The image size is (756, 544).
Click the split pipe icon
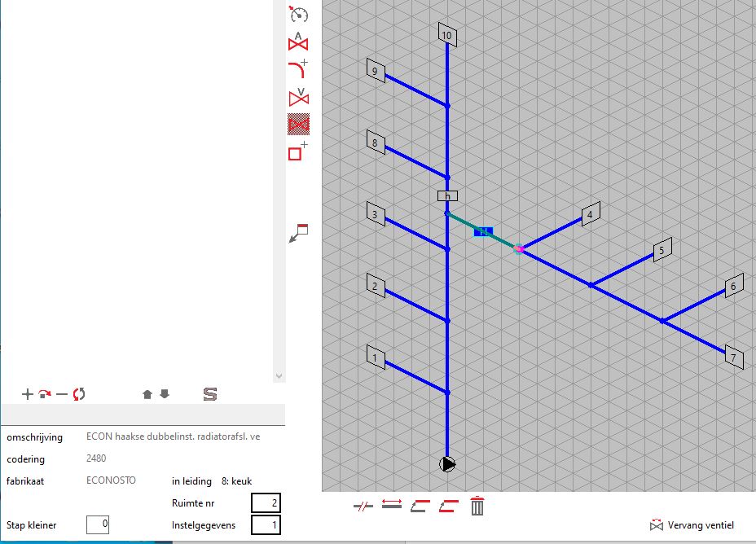click(x=363, y=507)
